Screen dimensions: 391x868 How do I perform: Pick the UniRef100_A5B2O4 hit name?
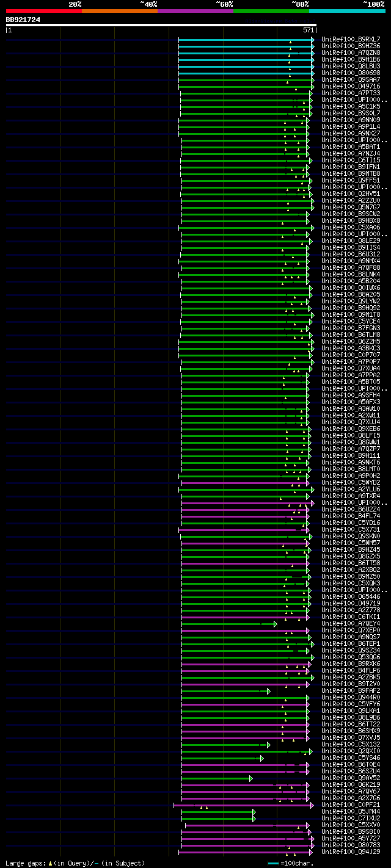click(x=351, y=281)
